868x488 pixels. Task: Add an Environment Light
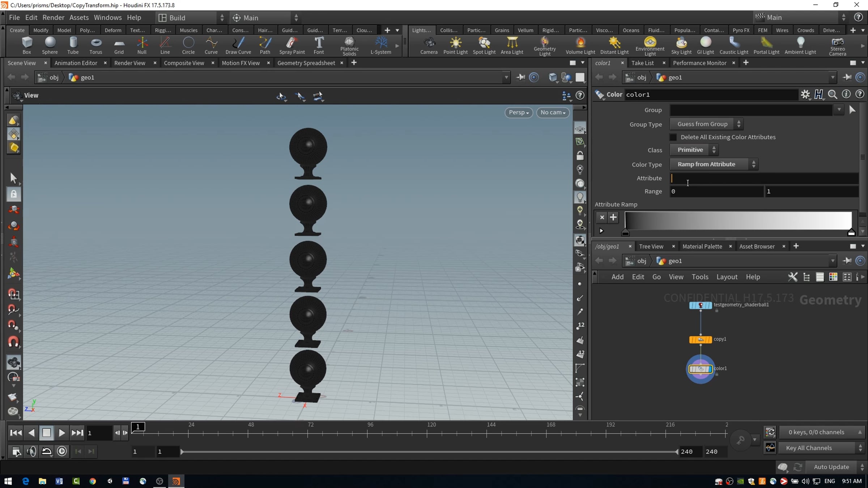[x=650, y=46]
